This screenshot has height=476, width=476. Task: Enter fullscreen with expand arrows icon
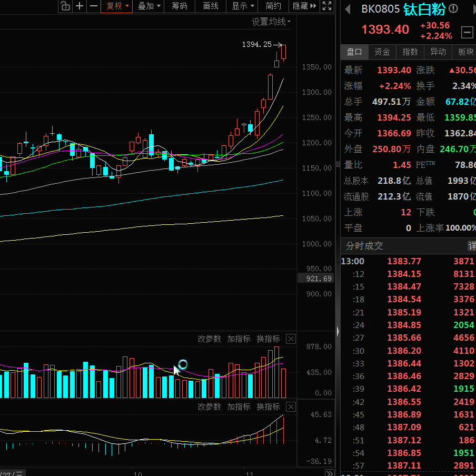pos(327,6)
